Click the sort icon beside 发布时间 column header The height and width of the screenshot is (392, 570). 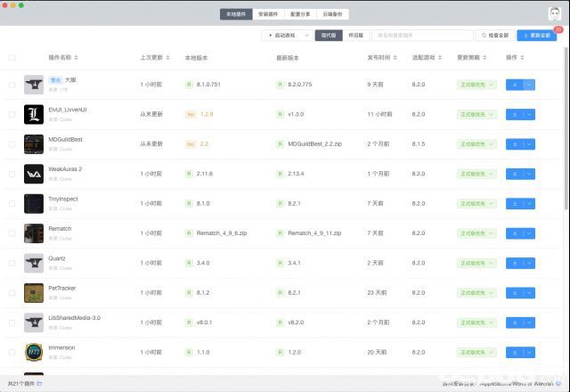click(x=395, y=57)
